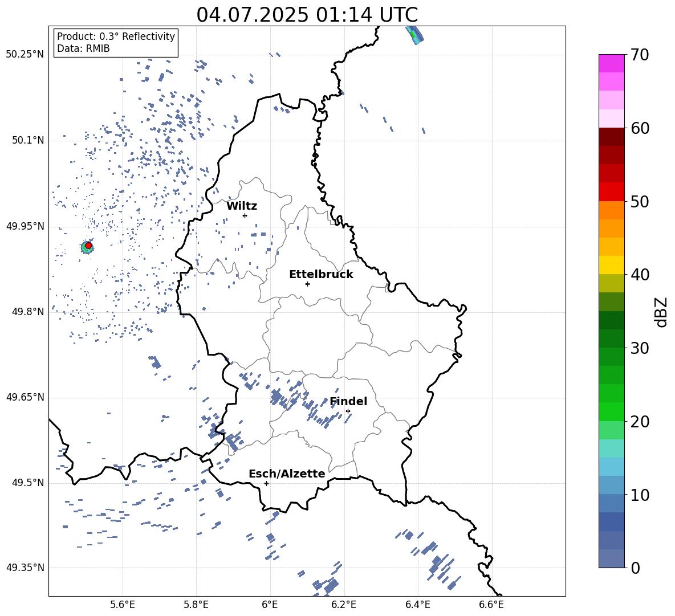The width and height of the screenshot is (675, 616).
Task: Click the Findel station cross marker
Action: [x=348, y=411]
